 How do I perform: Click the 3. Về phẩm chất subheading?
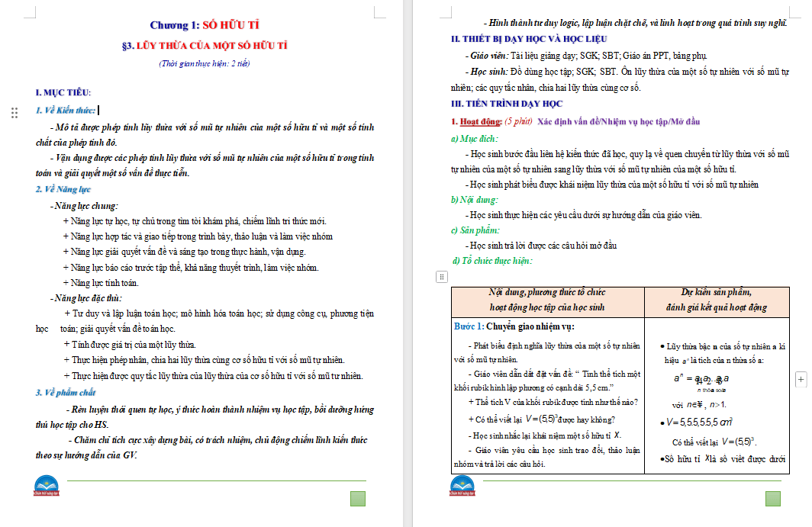[x=65, y=392]
